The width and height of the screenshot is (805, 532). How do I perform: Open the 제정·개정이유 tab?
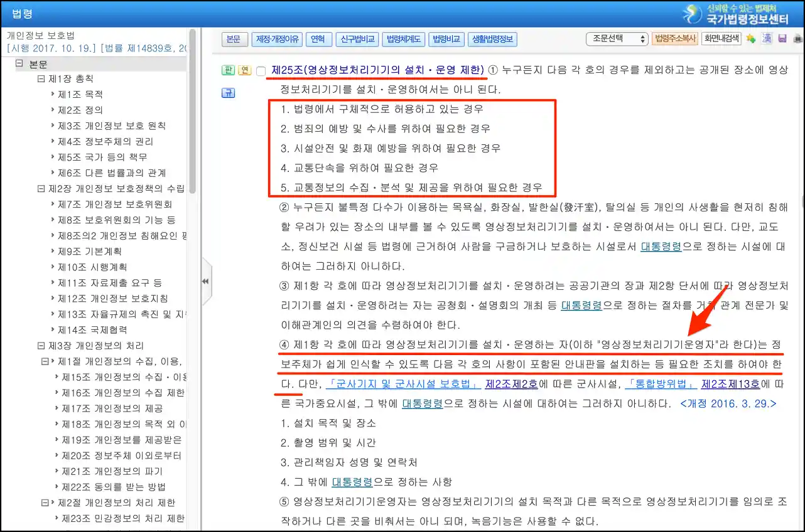pos(277,39)
